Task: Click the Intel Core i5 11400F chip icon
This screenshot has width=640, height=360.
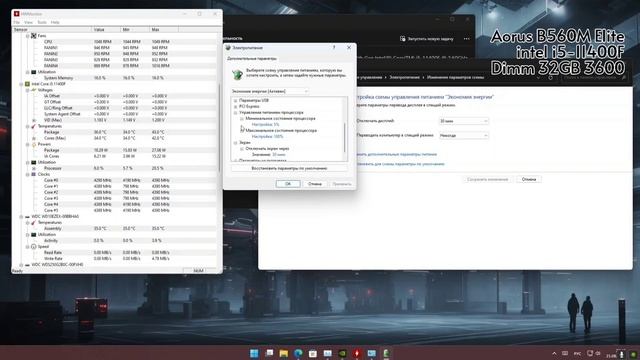Action: click(x=27, y=84)
